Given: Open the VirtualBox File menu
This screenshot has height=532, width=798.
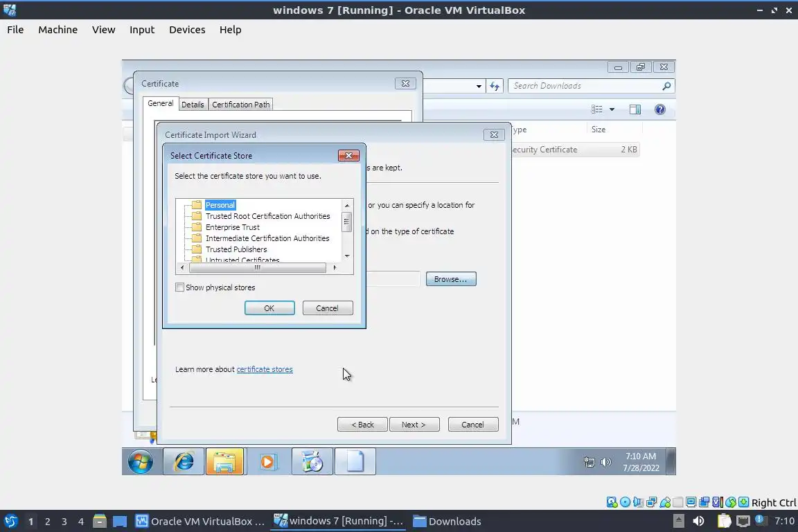Looking at the screenshot, I should (x=15, y=30).
